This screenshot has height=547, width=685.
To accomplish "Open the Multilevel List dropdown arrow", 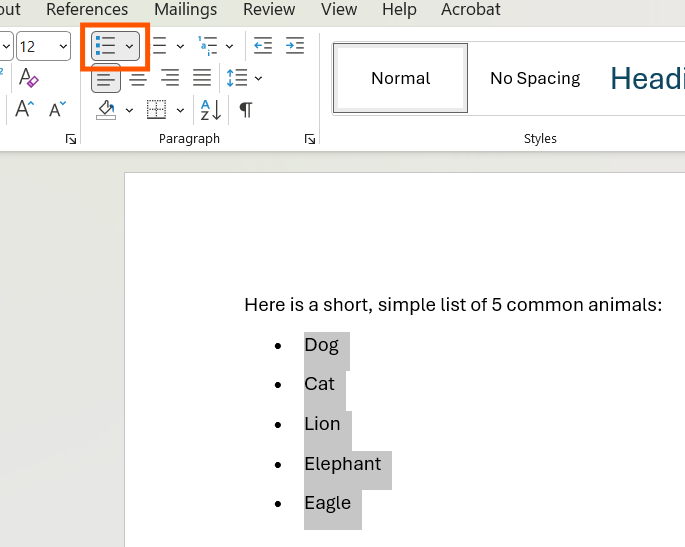I will tap(229, 46).
